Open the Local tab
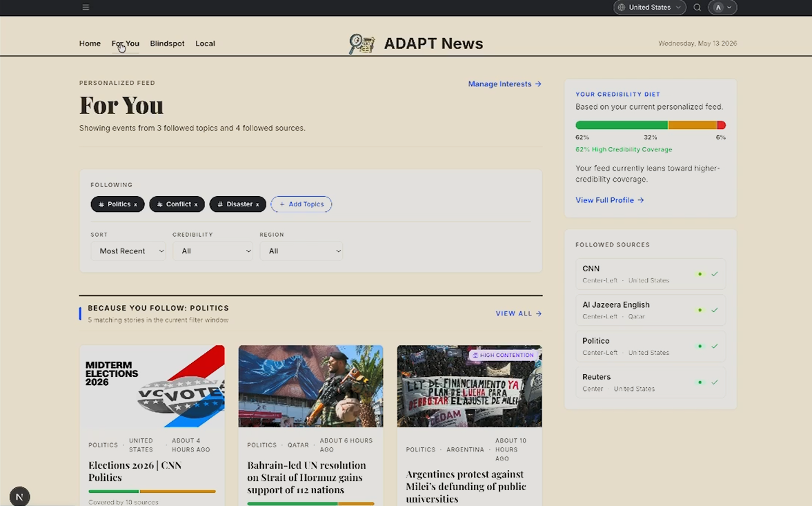 [205, 43]
